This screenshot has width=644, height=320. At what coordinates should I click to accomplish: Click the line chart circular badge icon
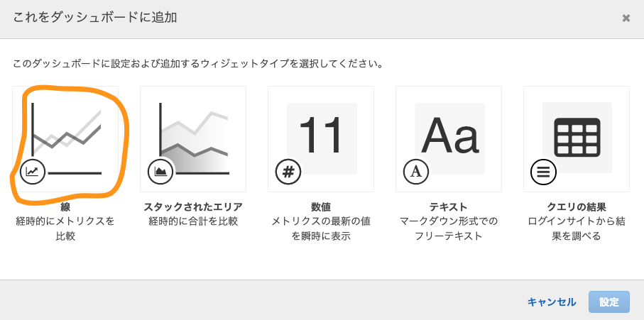click(x=33, y=172)
